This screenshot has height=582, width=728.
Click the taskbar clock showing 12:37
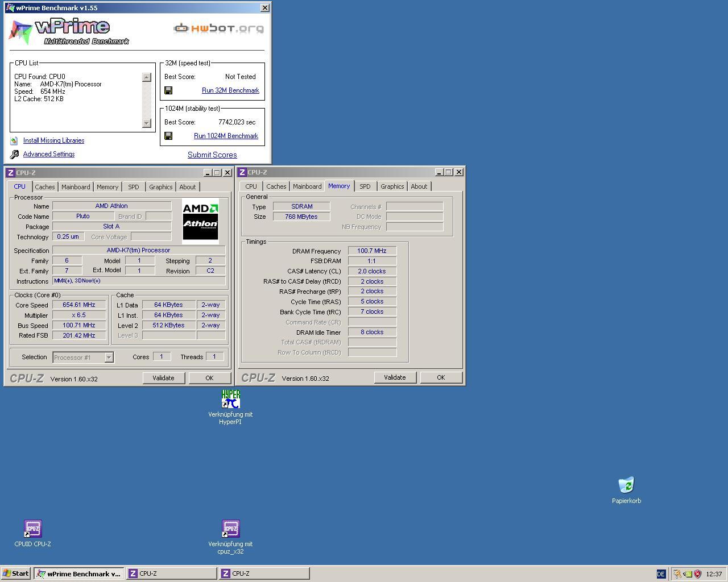[714, 574]
